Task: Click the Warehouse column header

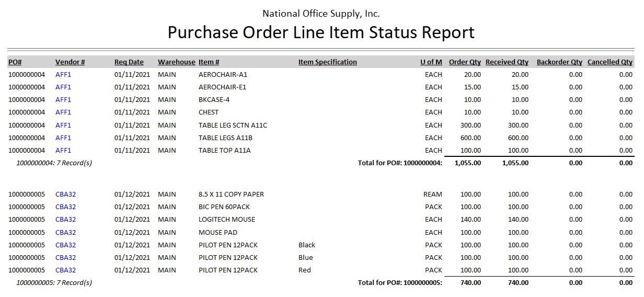Action: [x=176, y=62]
